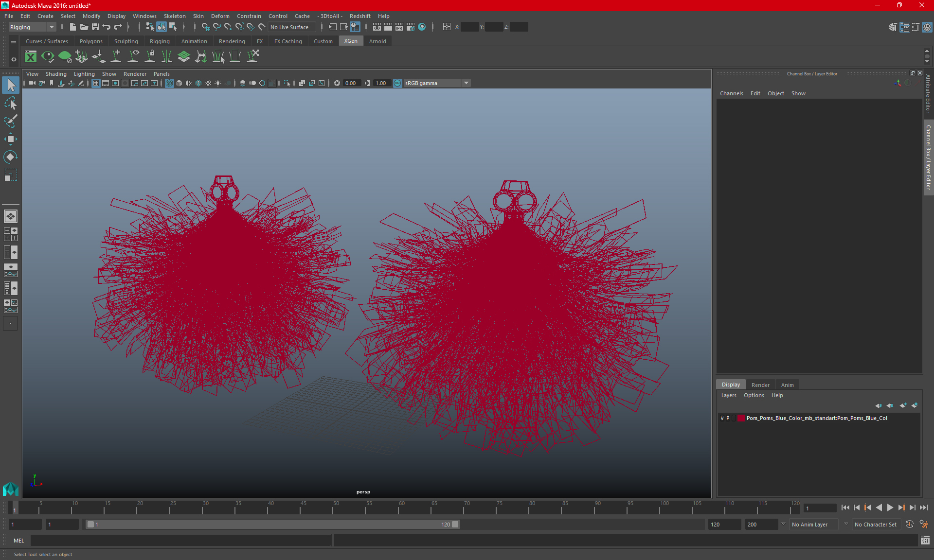Viewport: 934px width, 560px height.
Task: Click the current frame input field
Action: click(x=819, y=508)
